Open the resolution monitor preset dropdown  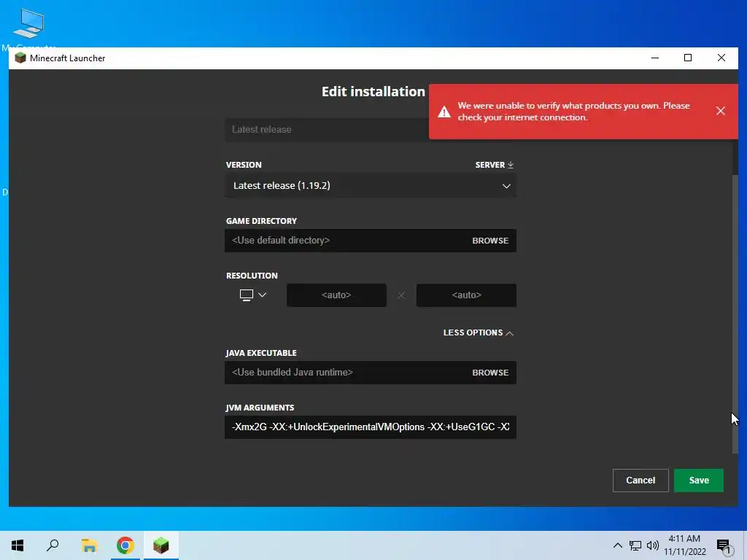[x=253, y=295]
